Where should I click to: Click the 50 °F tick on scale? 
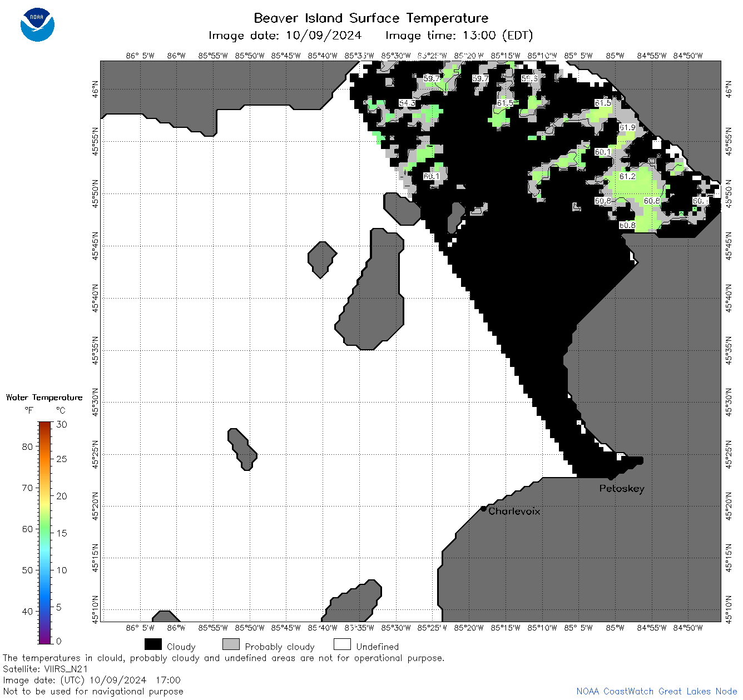pyautogui.click(x=27, y=570)
